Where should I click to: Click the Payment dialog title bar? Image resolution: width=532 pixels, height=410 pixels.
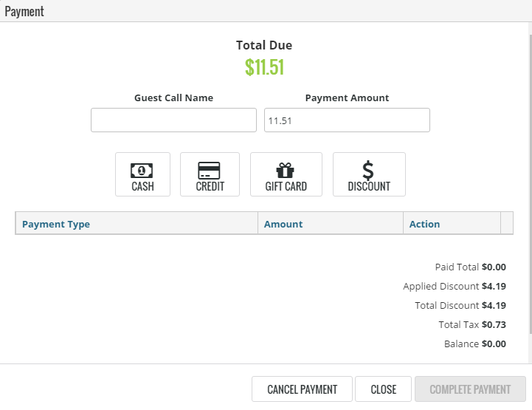point(266,11)
